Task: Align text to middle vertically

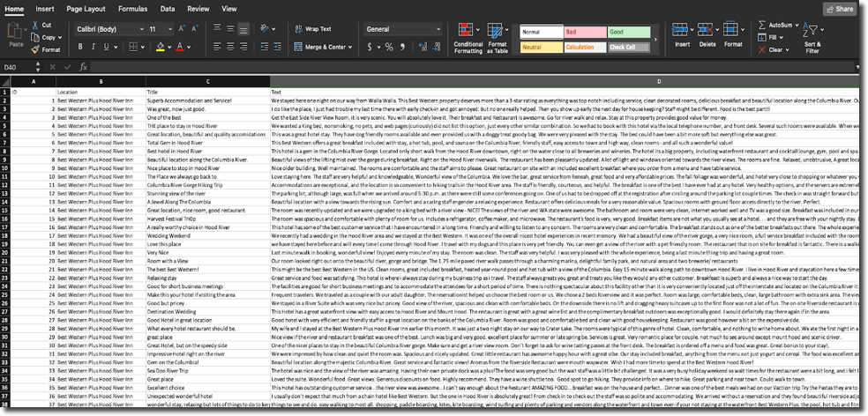Action: [x=230, y=29]
